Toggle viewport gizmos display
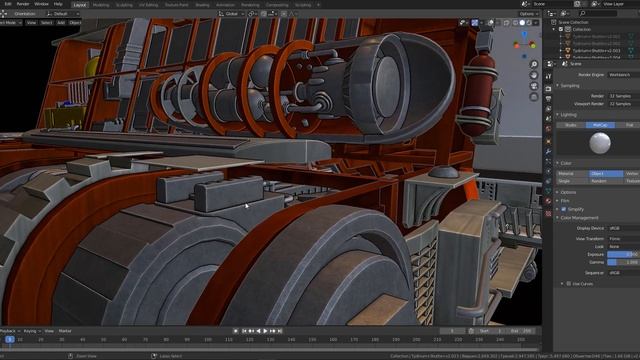The image size is (640, 360). pos(475,23)
